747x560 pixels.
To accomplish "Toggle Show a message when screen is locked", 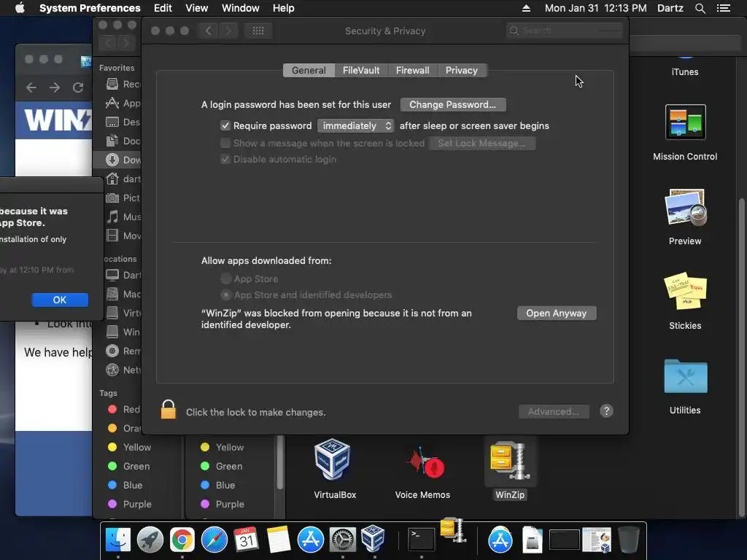I will pyautogui.click(x=225, y=143).
